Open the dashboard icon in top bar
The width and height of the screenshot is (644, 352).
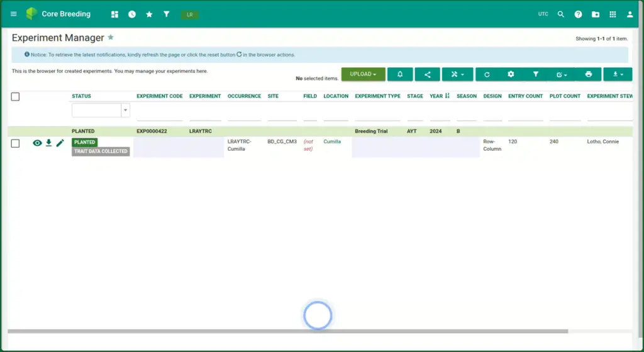114,14
